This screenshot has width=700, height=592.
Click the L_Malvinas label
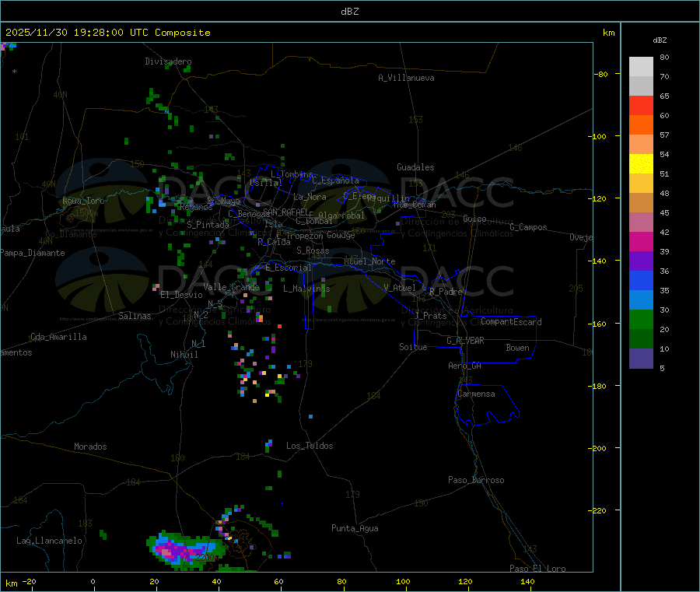click(x=306, y=289)
